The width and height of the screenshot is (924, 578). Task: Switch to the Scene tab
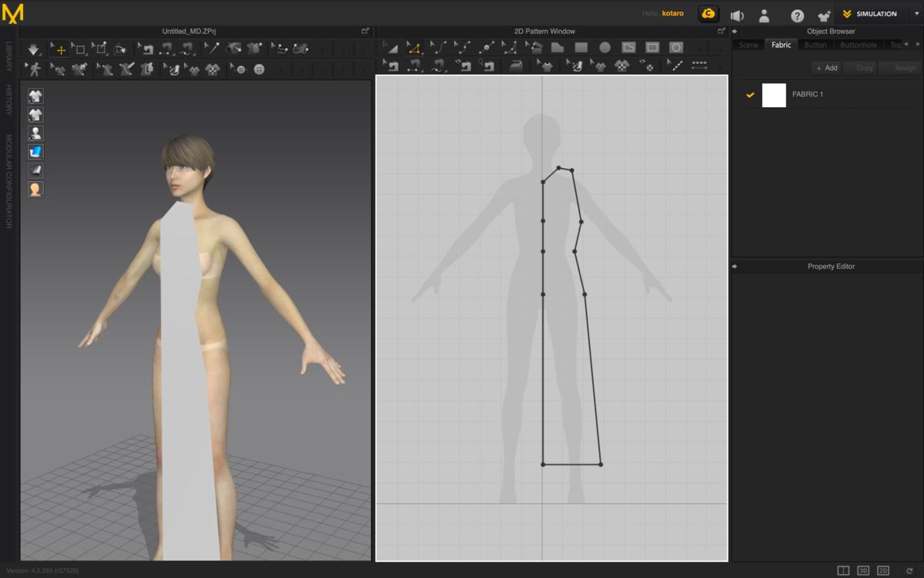[x=748, y=45]
